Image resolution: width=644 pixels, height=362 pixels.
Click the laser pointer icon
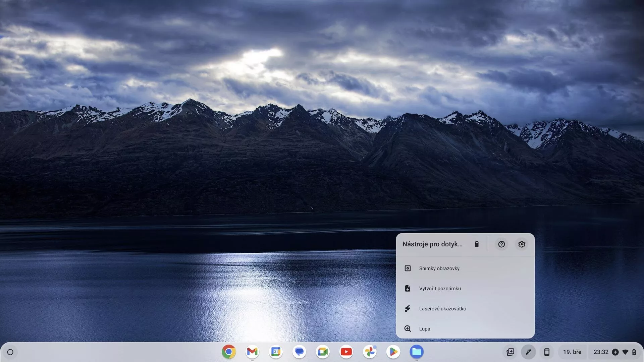click(408, 309)
